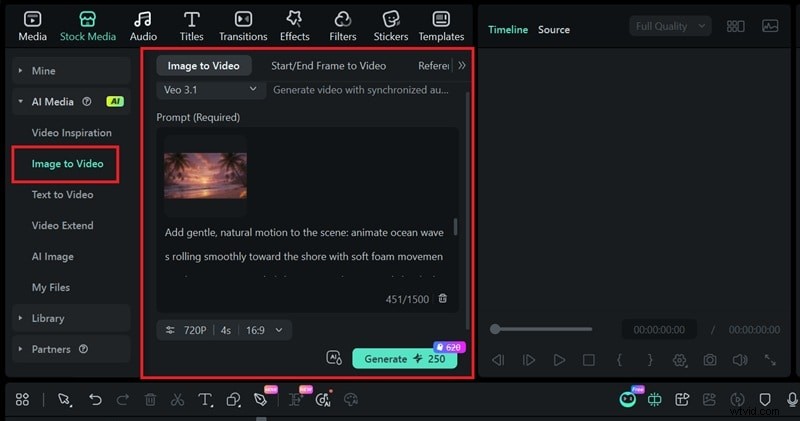Toggle fullscreen preview

point(770,360)
